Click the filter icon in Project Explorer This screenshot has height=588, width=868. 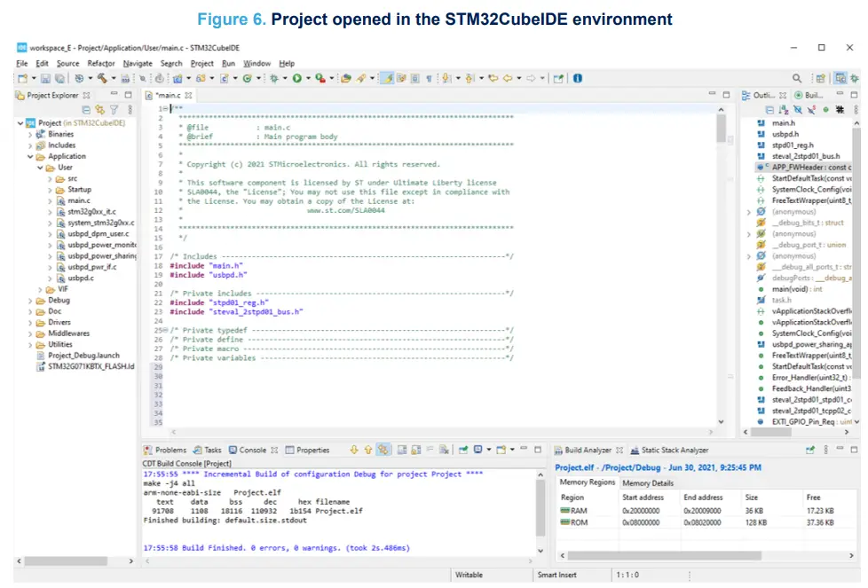(114, 109)
